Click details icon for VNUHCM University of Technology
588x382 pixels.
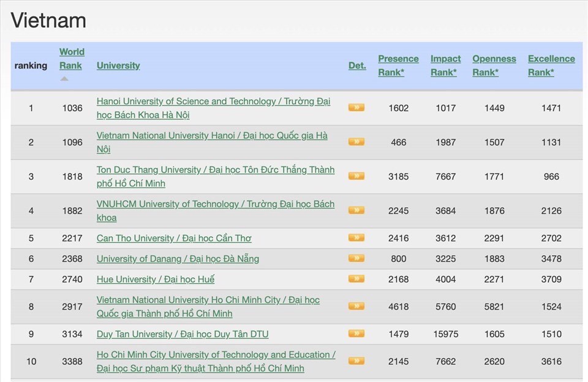(x=356, y=210)
